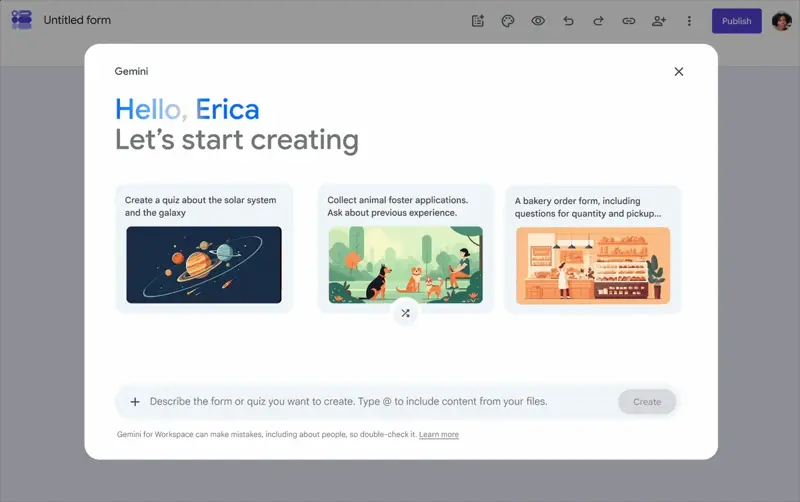The image size is (800, 502).
Task: Click the undo arrow icon
Action: [x=568, y=21]
